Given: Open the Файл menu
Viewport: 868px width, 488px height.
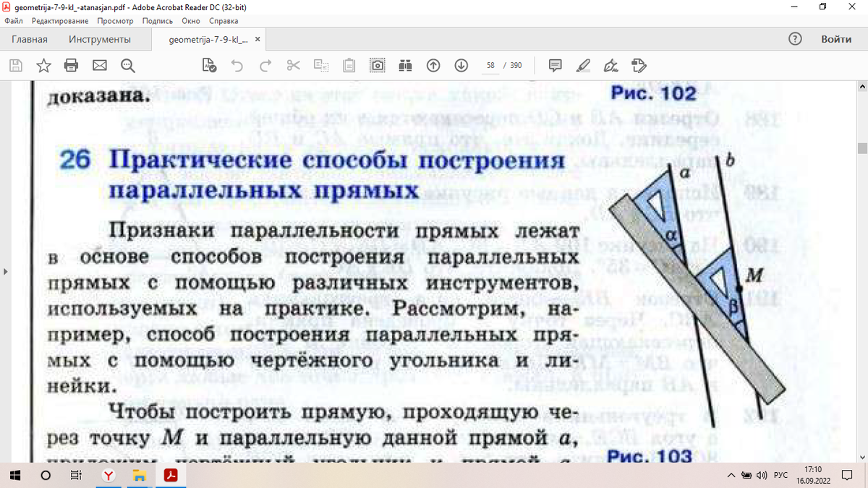Looking at the screenshot, I should [x=14, y=21].
